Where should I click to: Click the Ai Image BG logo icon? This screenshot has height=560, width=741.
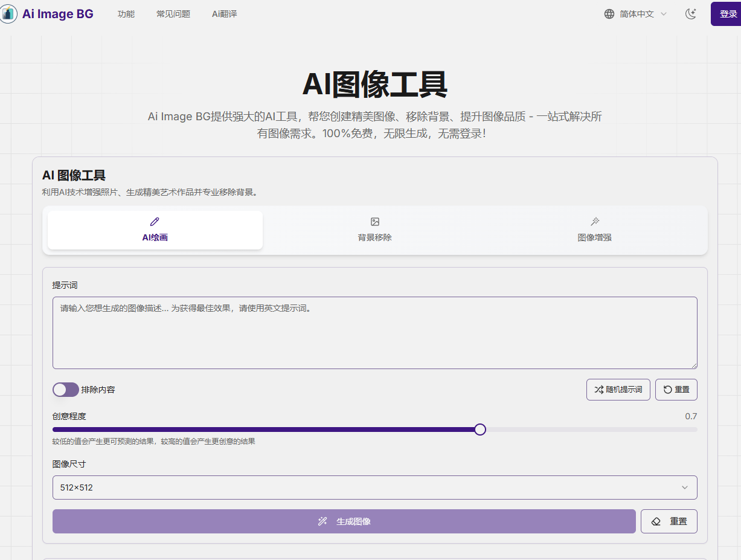[9, 13]
